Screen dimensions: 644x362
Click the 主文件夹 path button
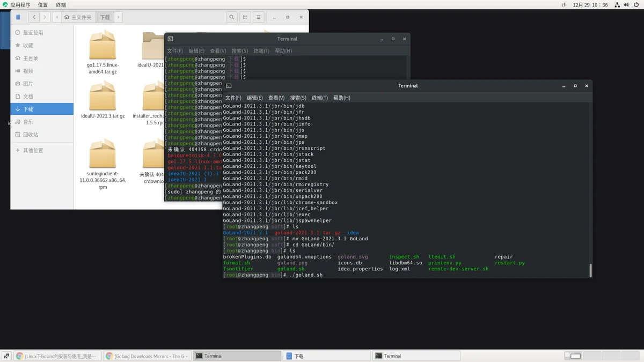(x=78, y=17)
